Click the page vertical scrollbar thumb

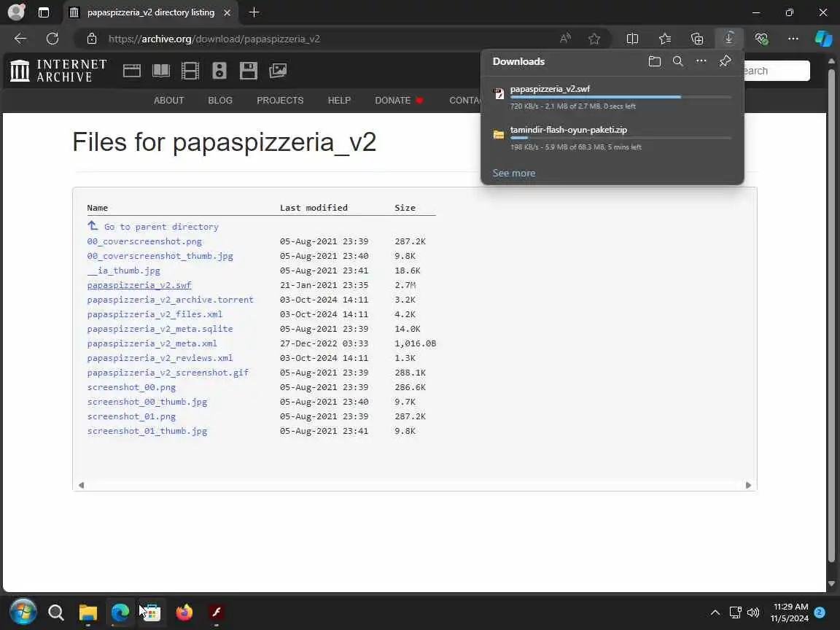point(831,314)
